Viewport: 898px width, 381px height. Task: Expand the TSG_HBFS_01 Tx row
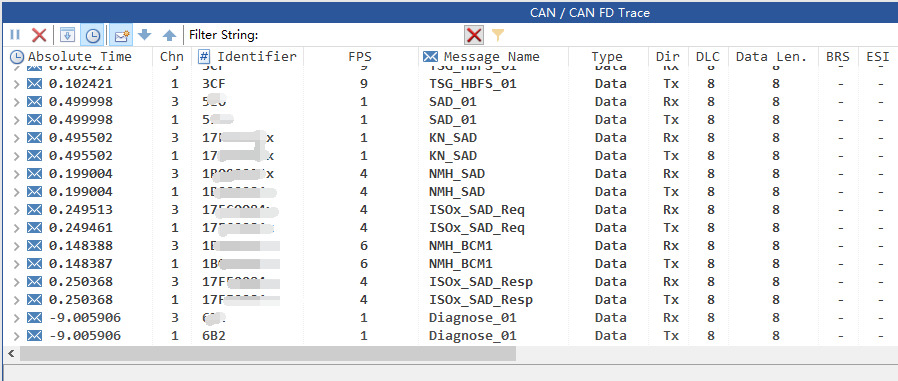(17, 84)
